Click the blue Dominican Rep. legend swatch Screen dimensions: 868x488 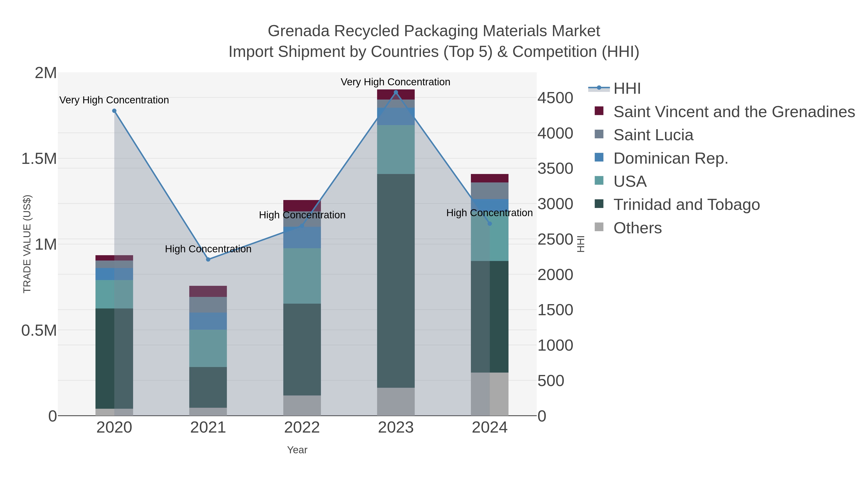(x=599, y=157)
